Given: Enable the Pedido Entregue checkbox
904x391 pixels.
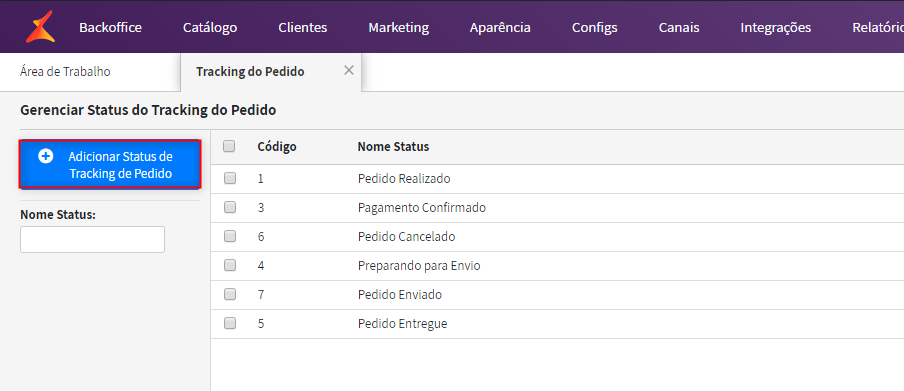Looking at the screenshot, I should pyautogui.click(x=230, y=323).
